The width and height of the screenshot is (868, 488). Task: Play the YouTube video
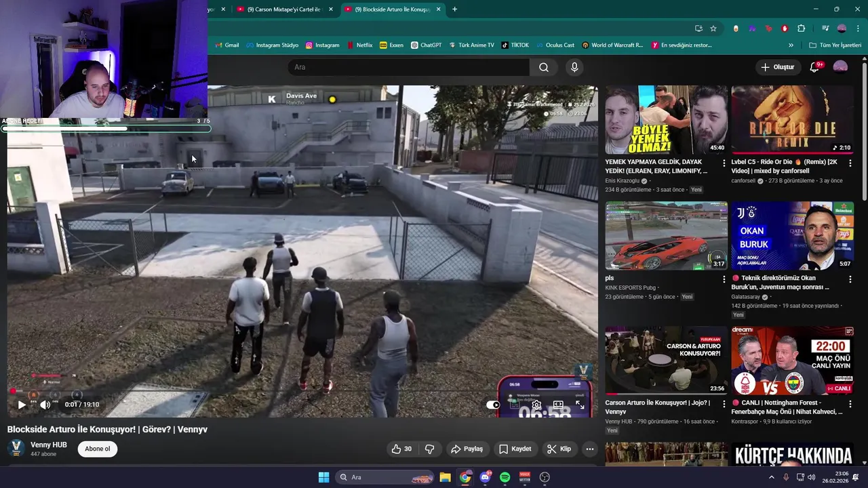pos(22,405)
